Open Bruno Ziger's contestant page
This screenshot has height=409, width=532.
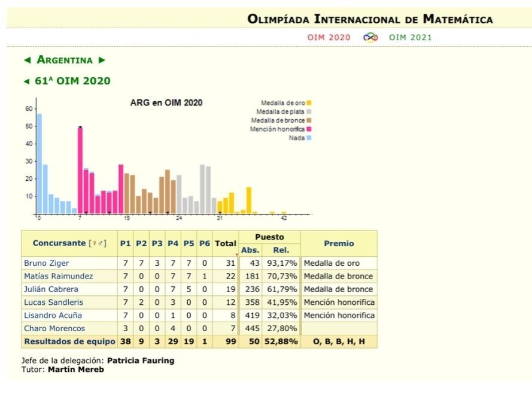(47, 263)
